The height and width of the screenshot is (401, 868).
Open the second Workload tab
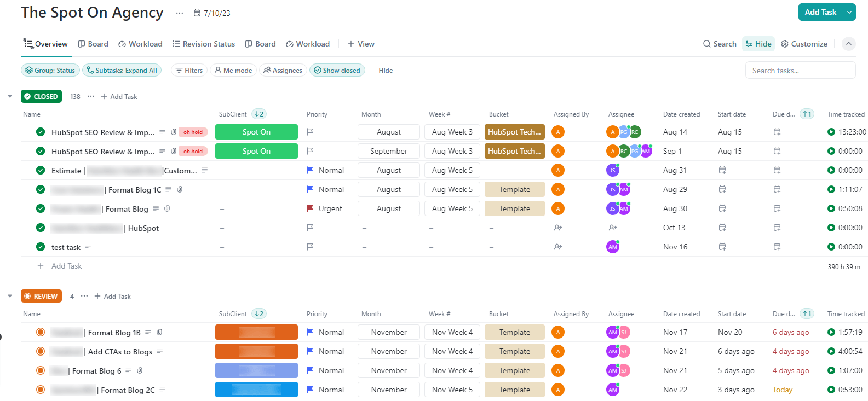(308, 44)
